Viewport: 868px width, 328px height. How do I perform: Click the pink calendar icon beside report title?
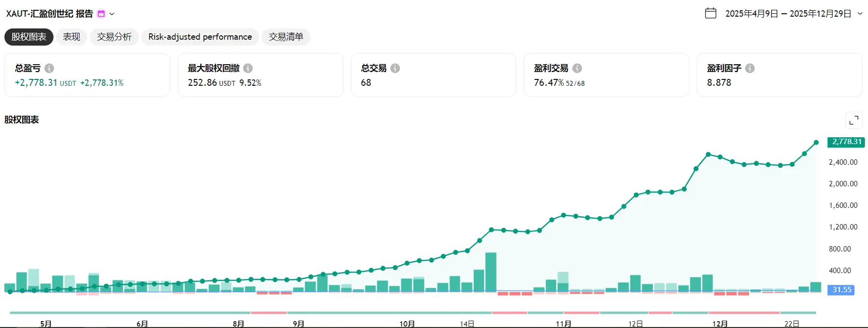click(101, 14)
